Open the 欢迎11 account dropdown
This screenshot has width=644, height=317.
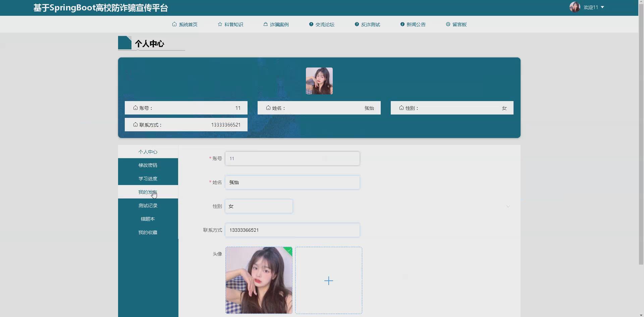click(x=593, y=7)
